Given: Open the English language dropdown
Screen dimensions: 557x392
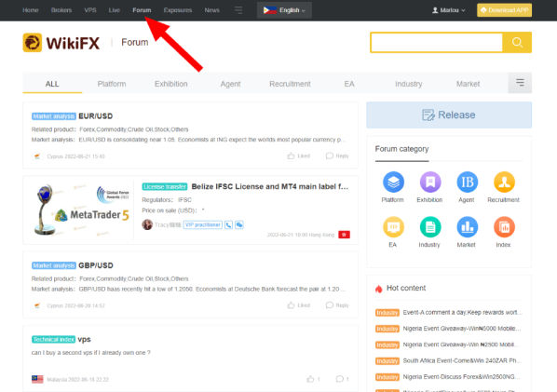Looking at the screenshot, I should click(284, 10).
